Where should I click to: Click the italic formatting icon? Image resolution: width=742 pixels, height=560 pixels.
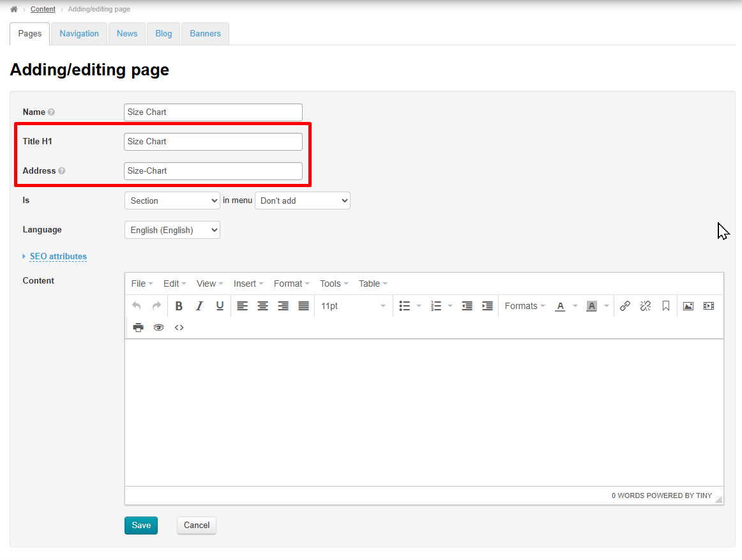199,306
